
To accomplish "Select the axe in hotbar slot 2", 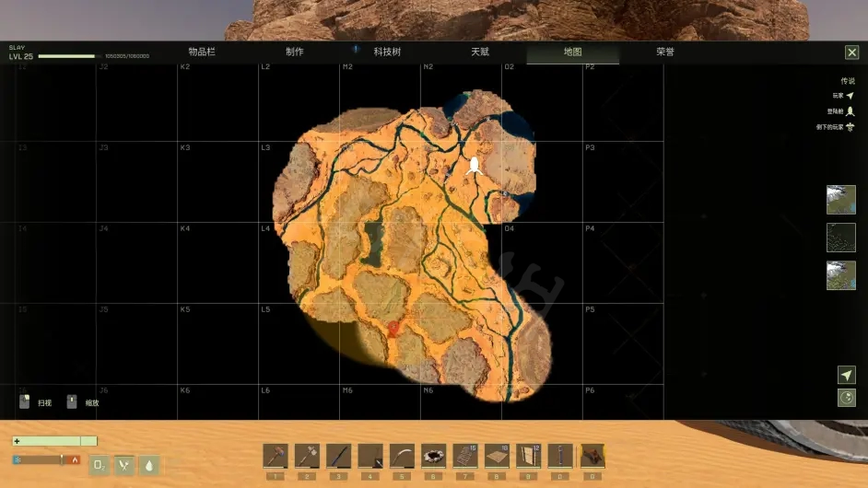I will pyautogui.click(x=307, y=455).
